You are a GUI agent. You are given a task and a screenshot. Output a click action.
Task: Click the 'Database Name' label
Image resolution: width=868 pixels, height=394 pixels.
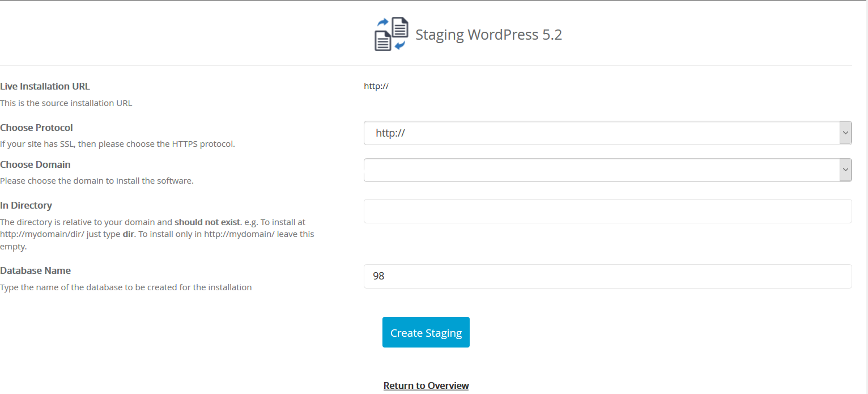tap(36, 270)
